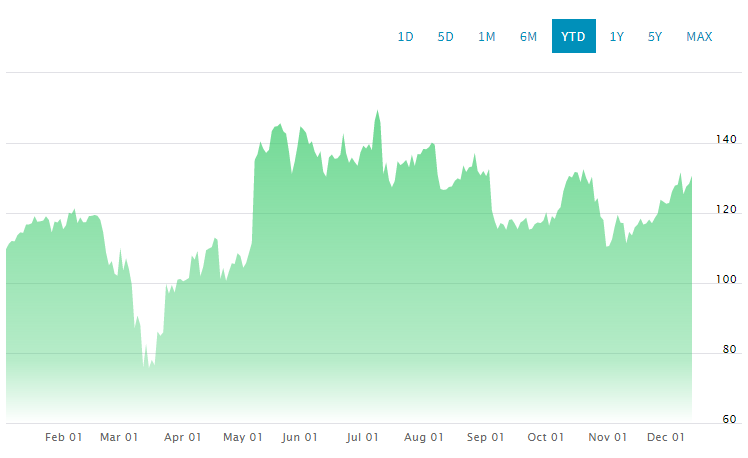
Task: Click the Dec 01 date label
Action: tap(666, 437)
